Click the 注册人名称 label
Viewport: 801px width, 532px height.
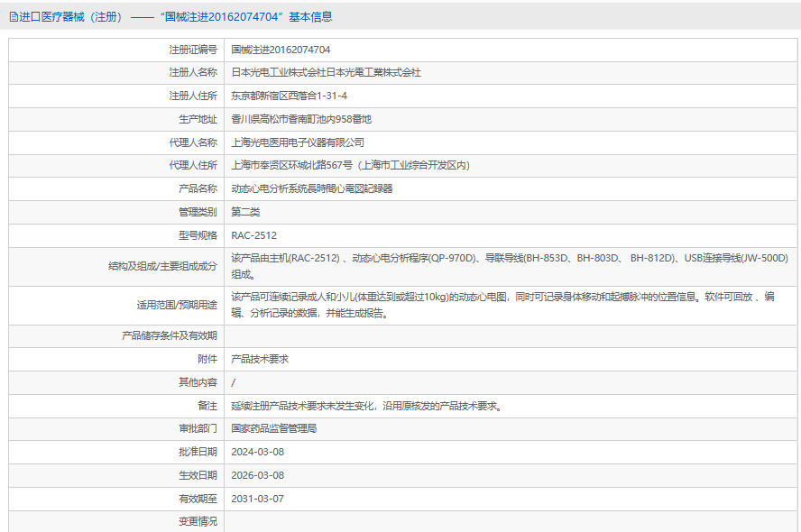[x=193, y=72]
